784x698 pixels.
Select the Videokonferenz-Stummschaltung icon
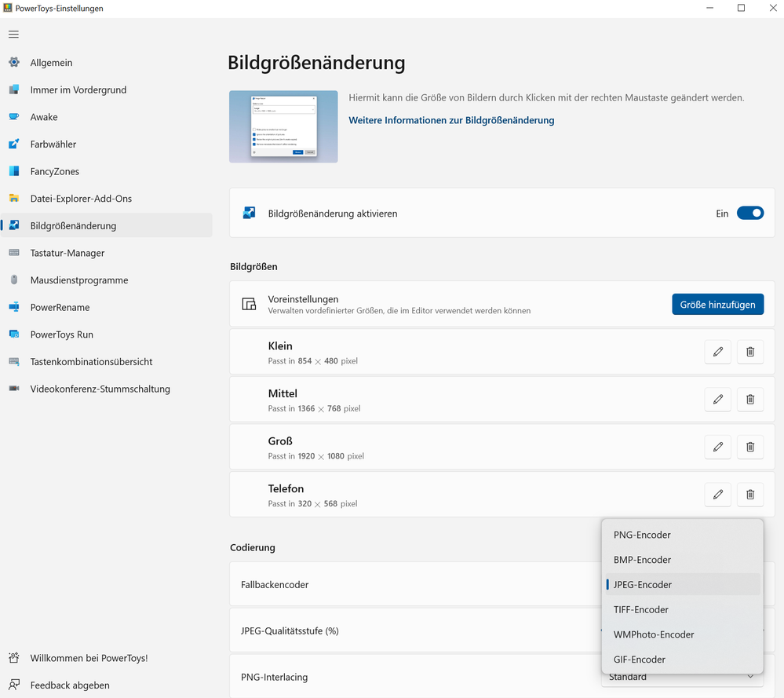(14, 389)
